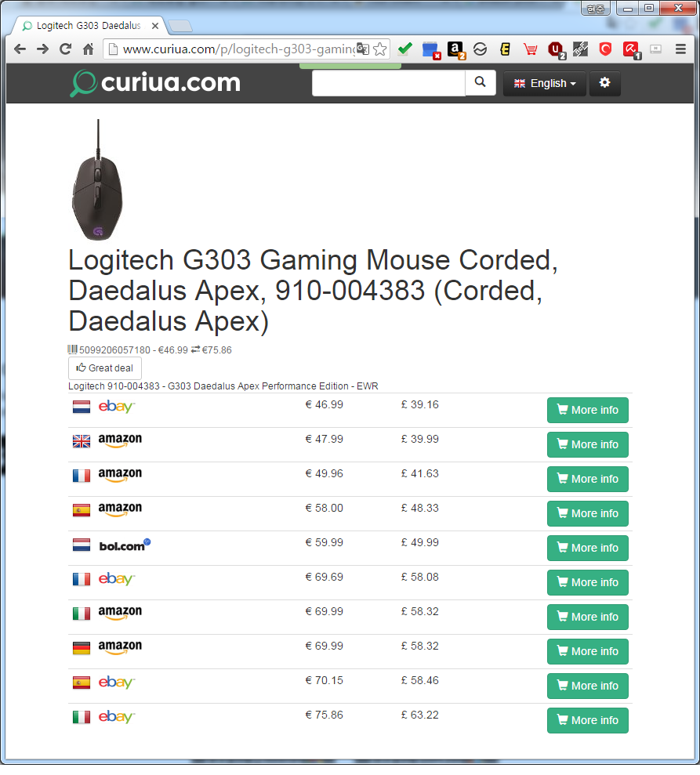This screenshot has height=775, width=700.
Task: Open the red shopping cart extension
Action: [531, 49]
